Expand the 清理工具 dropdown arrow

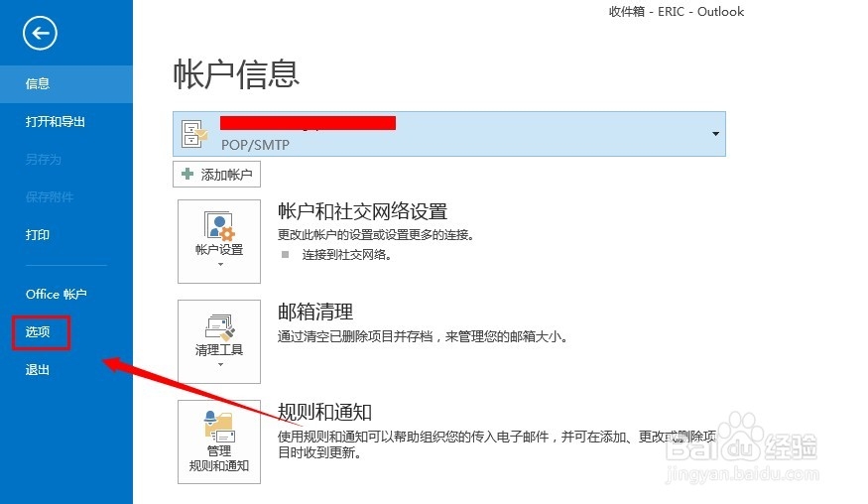pyautogui.click(x=220, y=364)
